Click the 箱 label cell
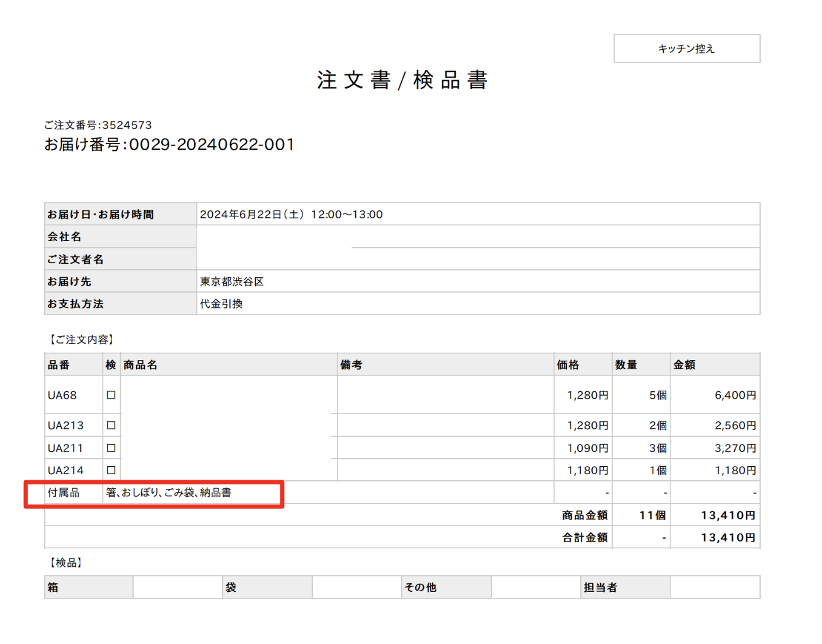This screenshot has height=644, width=822. [89, 587]
